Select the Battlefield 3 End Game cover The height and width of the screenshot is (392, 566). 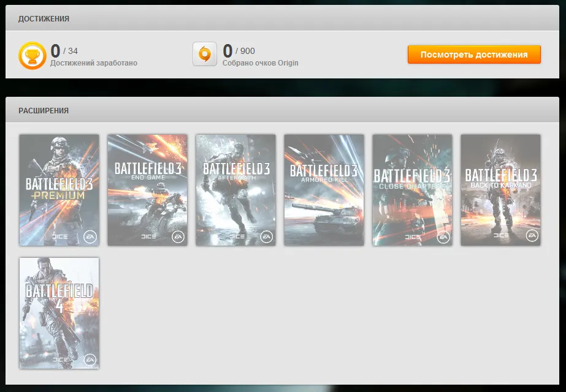147,190
